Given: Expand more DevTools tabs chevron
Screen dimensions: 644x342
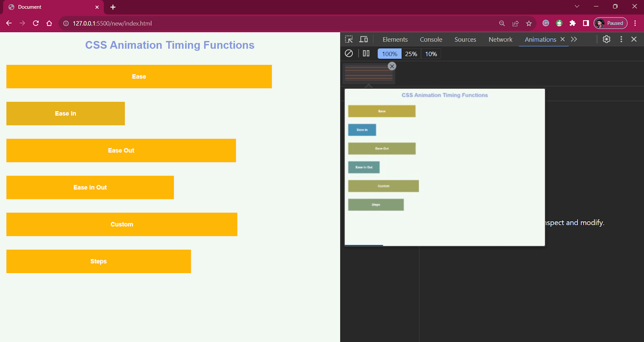Looking at the screenshot, I should tap(574, 39).
